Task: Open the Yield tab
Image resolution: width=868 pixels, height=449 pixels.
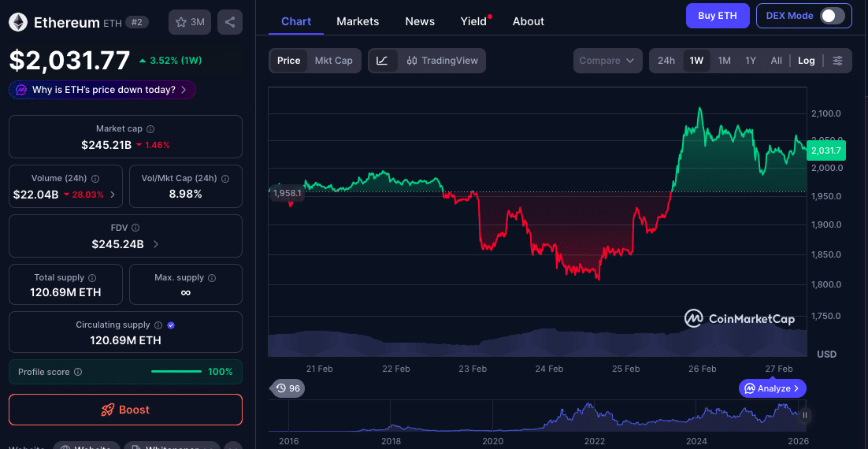Action: click(475, 21)
